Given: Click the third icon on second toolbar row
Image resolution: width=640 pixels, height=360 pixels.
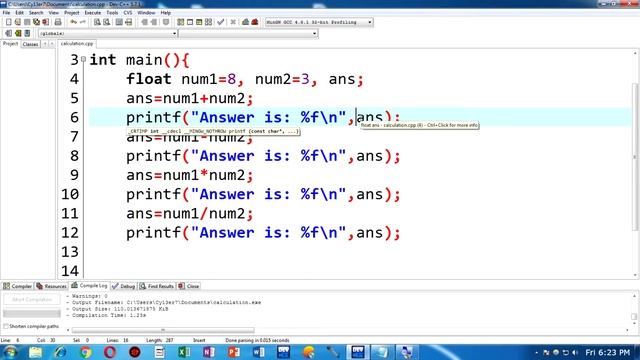Looking at the screenshot, I should [x=27, y=33].
